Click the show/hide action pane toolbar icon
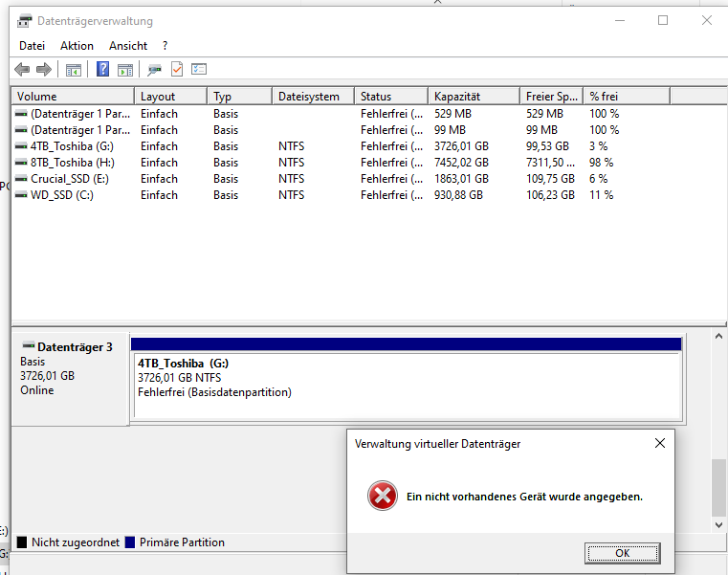Viewport: 728px width, 575px height. click(x=125, y=70)
